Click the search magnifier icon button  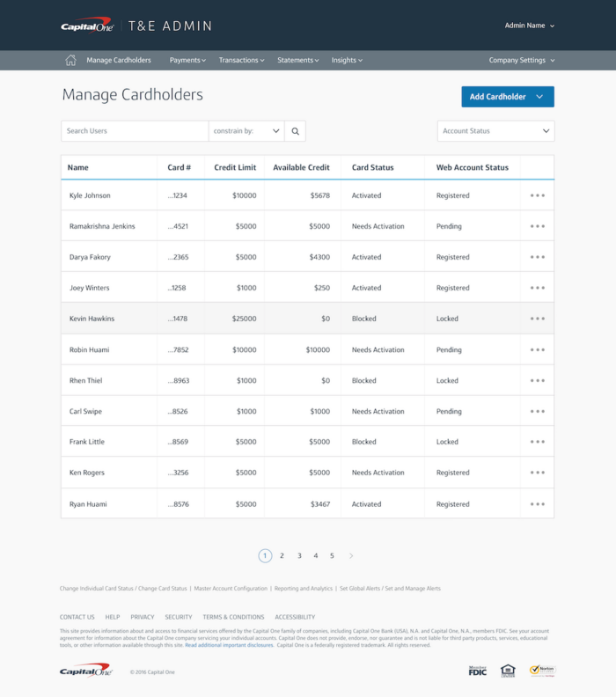click(296, 131)
